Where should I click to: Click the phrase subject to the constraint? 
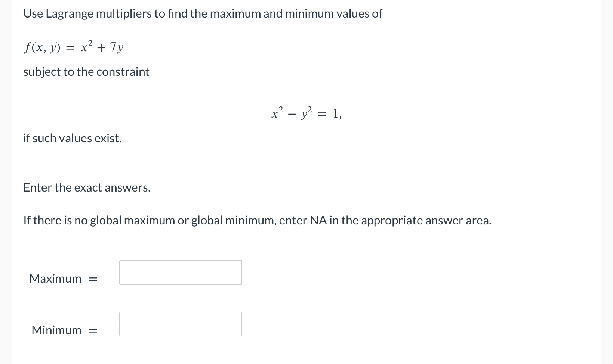(x=86, y=72)
